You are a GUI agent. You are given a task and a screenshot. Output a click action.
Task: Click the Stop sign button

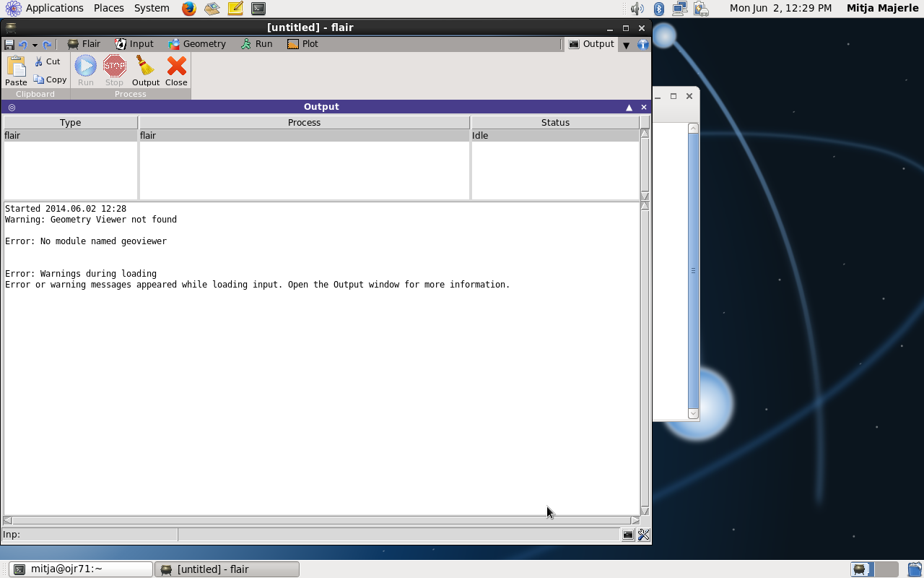click(114, 71)
